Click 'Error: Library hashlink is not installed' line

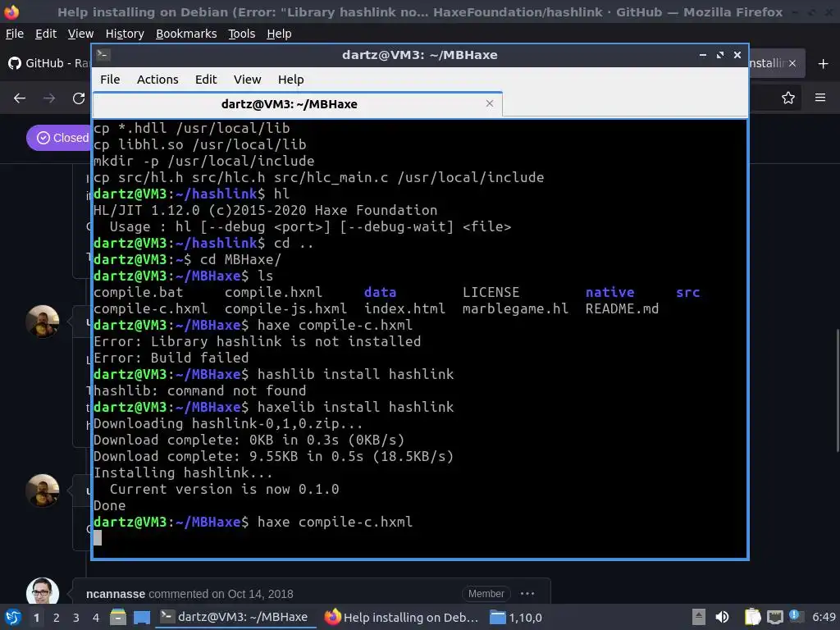[x=257, y=341]
